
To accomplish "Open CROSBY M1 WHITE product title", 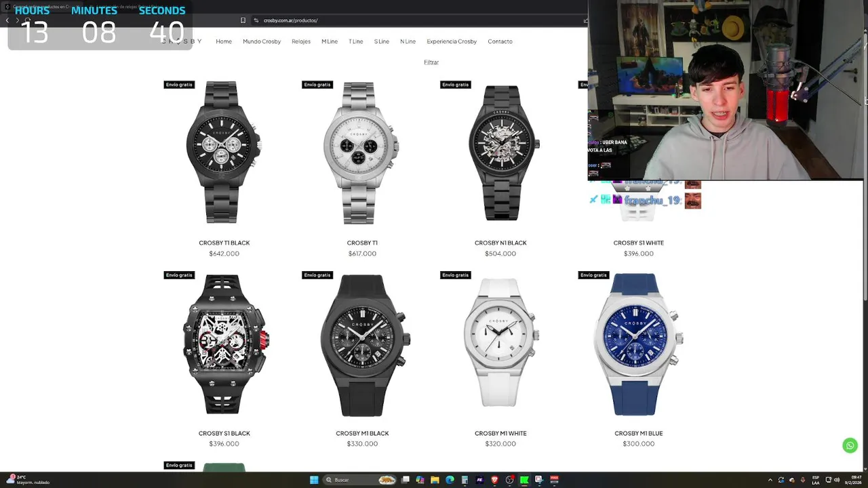I will coord(500,433).
